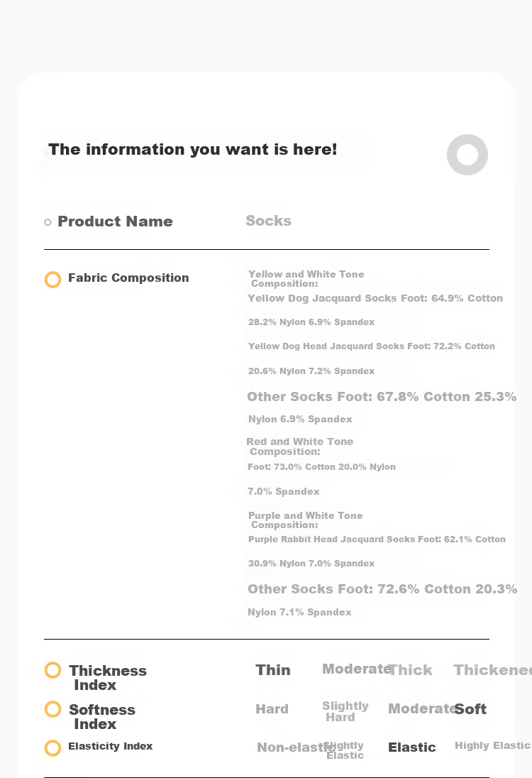
Task: Select the Slightly Hard softness option
Action: tap(345, 711)
